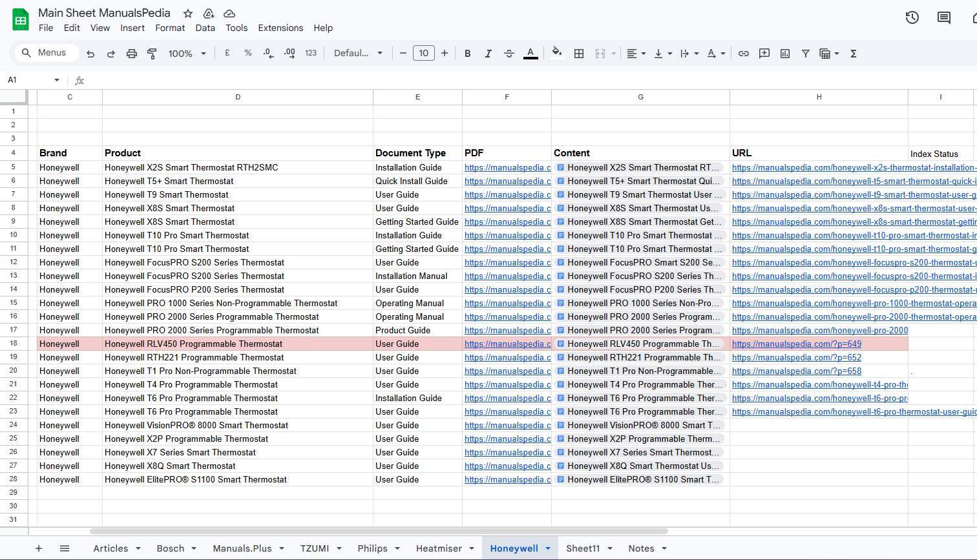Viewport: 977px width, 560px height.
Task: Activate the paint format tool
Action: click(x=152, y=54)
